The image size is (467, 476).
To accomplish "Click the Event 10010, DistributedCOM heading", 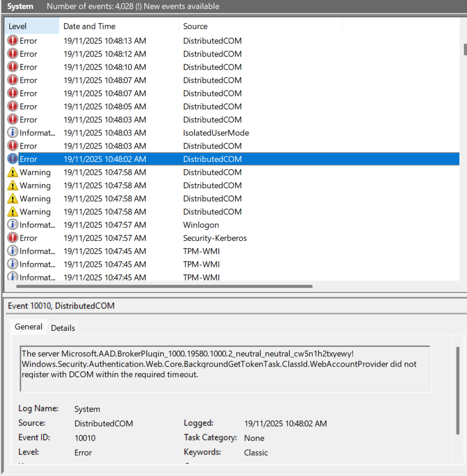I will (61, 306).
